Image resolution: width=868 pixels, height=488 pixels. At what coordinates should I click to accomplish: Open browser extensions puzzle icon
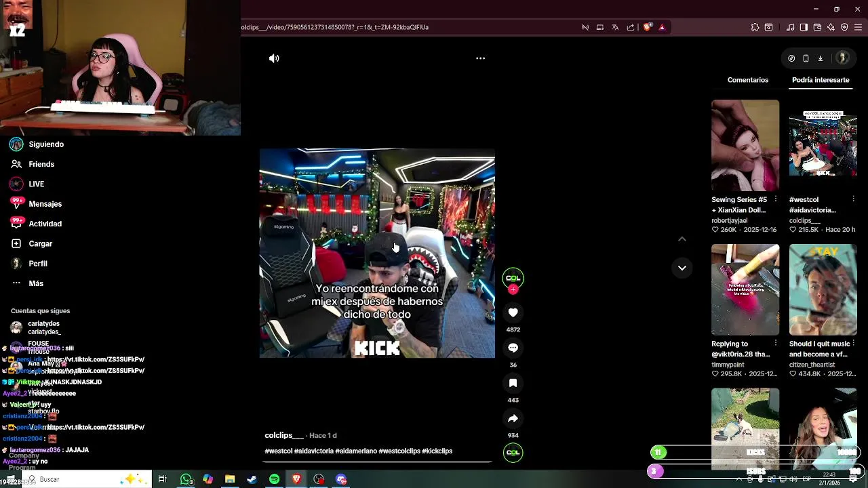click(x=755, y=27)
